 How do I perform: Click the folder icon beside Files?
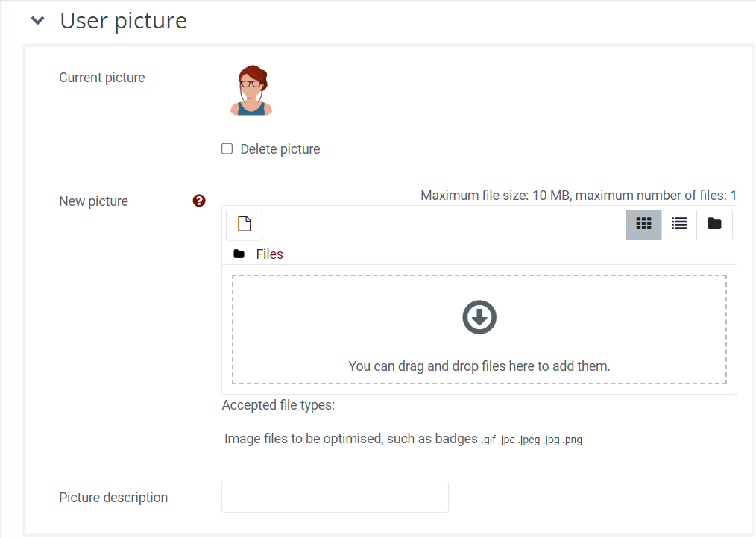coord(239,254)
